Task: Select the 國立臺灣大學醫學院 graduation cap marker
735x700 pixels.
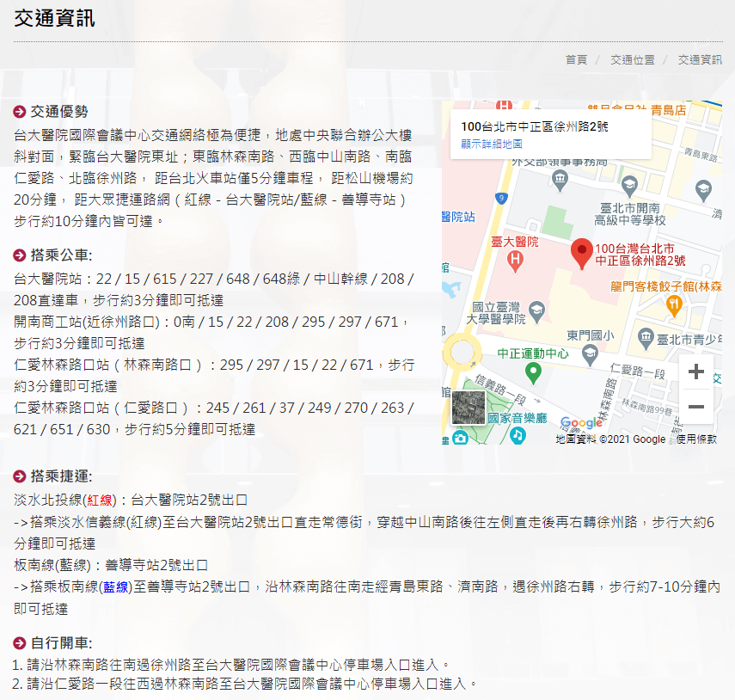Action: (537, 309)
